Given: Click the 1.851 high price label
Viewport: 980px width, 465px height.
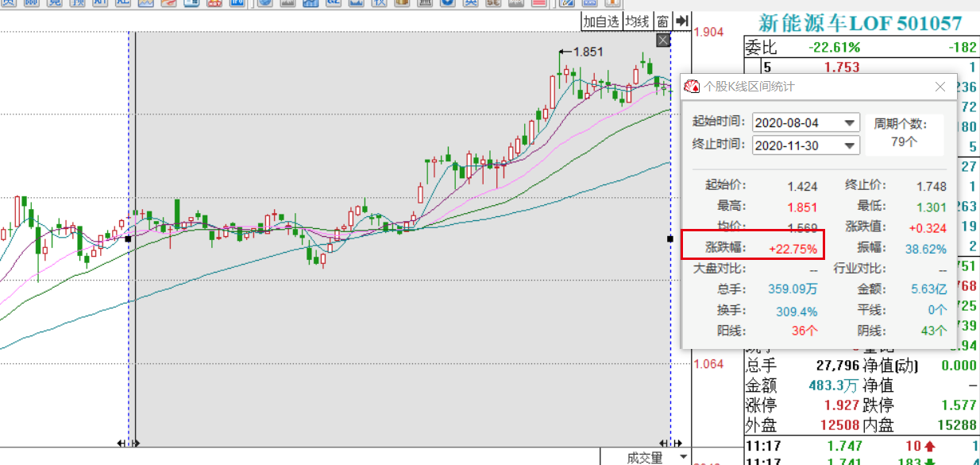Looking at the screenshot, I should pyautogui.click(x=588, y=52).
